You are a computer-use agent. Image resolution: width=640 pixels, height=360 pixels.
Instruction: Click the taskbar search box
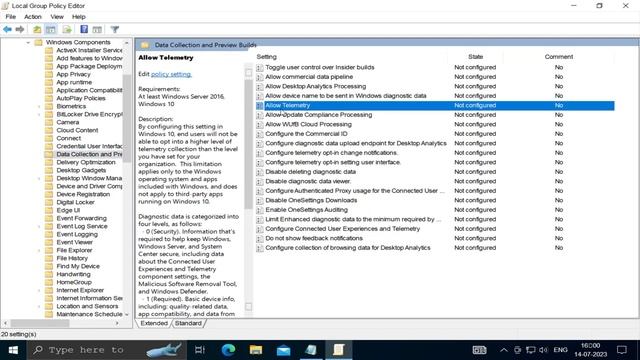pyautogui.click(x=107, y=350)
